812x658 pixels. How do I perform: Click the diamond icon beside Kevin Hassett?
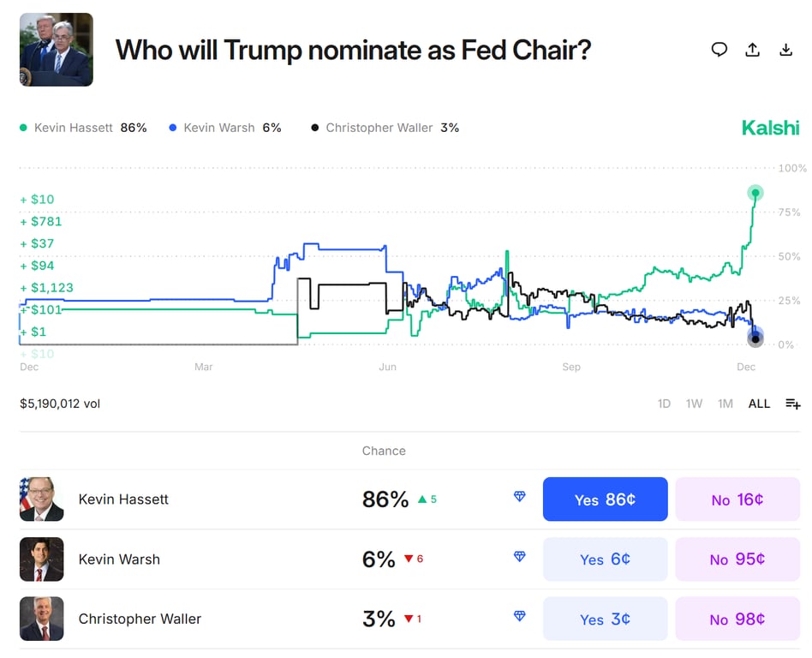[x=519, y=496]
